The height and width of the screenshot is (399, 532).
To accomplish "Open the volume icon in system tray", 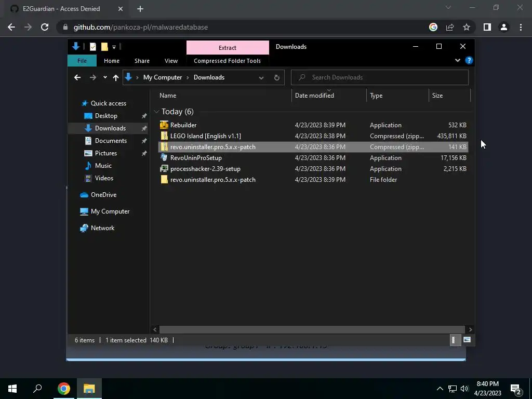I will pos(464,389).
